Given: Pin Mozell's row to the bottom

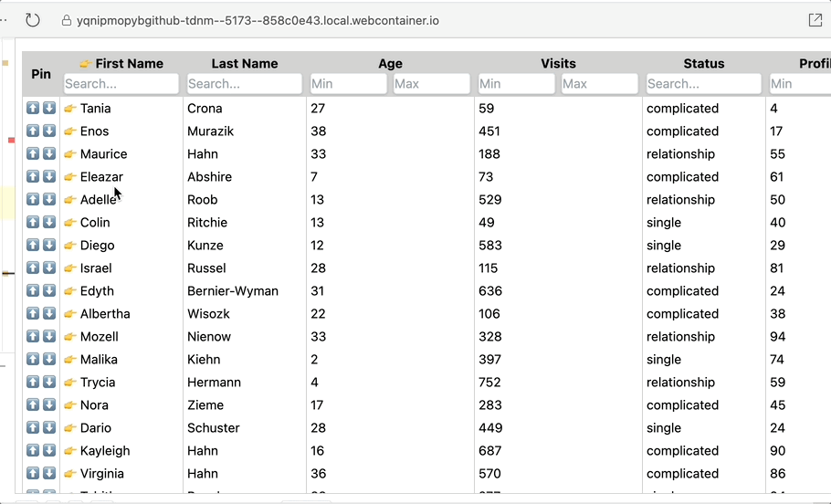Looking at the screenshot, I should (x=49, y=336).
